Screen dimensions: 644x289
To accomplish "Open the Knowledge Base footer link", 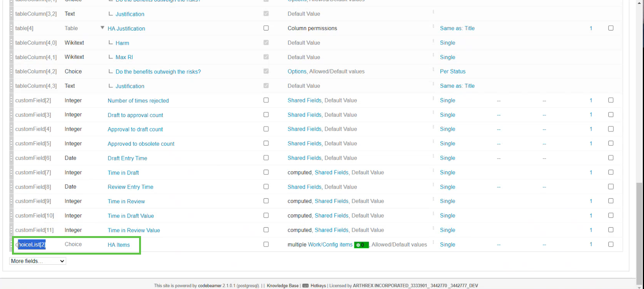I will [x=282, y=286].
